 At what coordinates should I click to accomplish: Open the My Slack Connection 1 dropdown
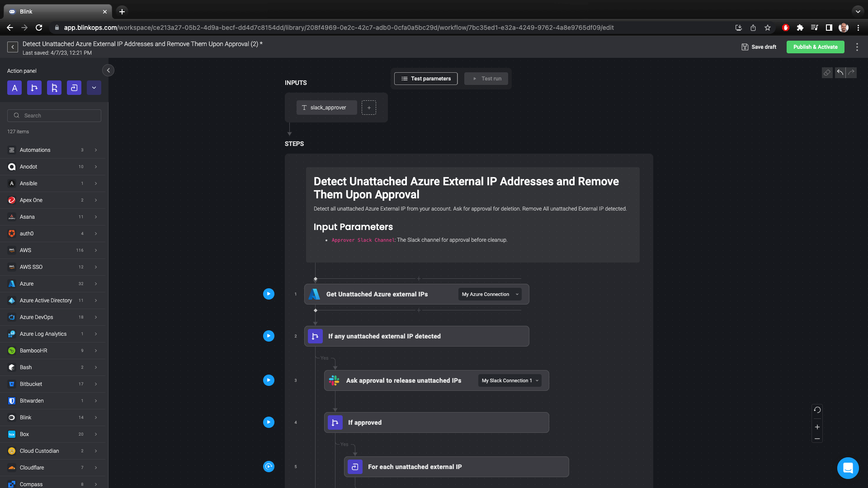pyautogui.click(x=509, y=380)
